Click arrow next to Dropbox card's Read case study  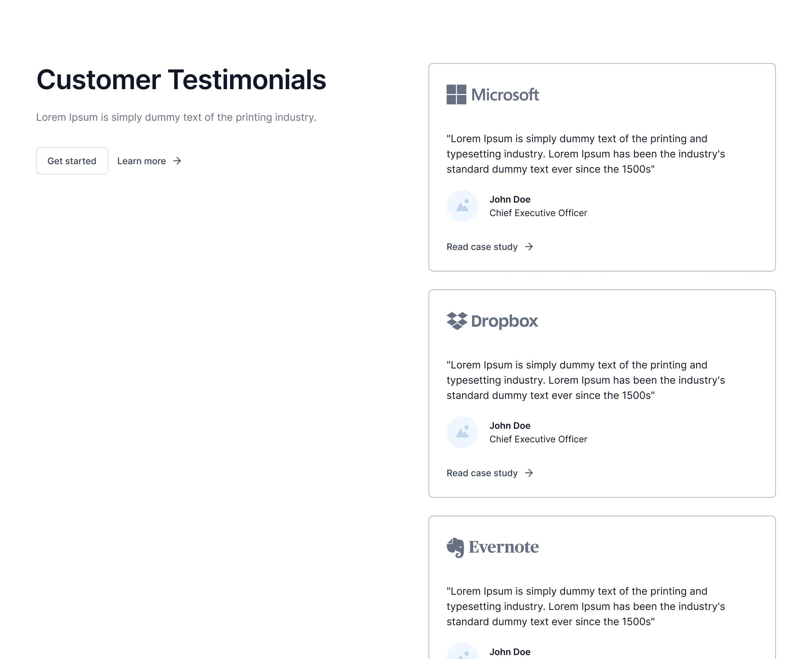(x=529, y=473)
